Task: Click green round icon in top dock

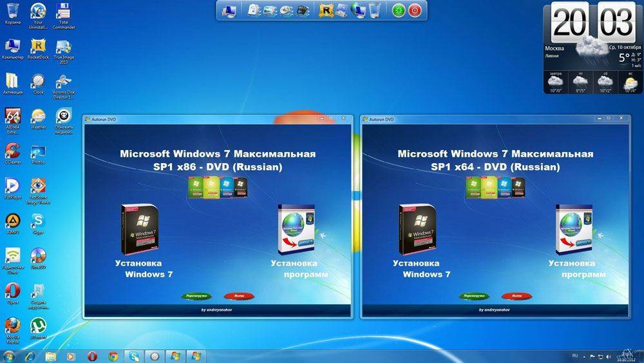Action: [x=399, y=10]
